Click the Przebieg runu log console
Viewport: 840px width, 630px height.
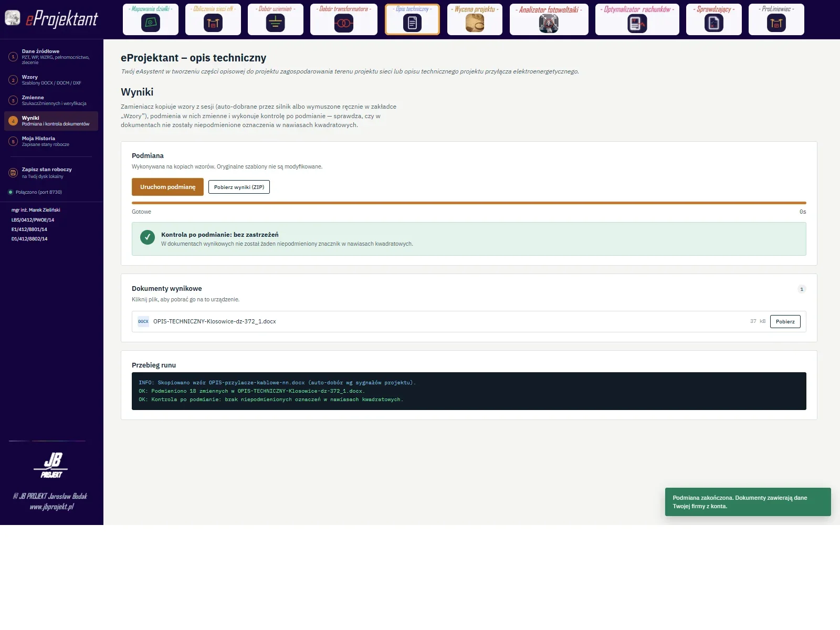point(469,391)
